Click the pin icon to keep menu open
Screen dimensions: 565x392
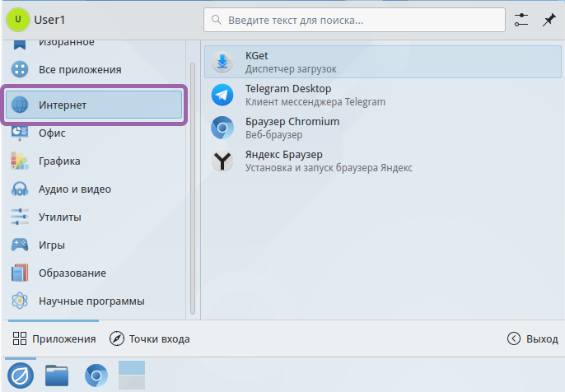click(549, 20)
